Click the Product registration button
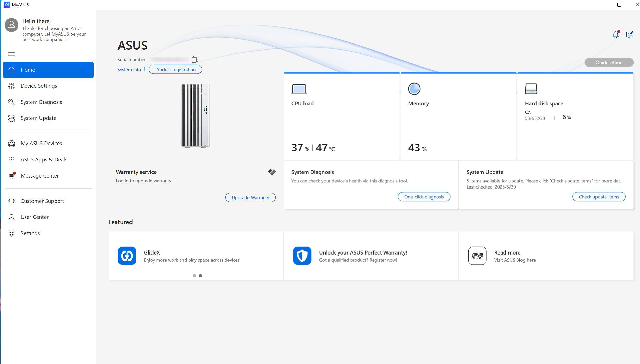Screen dimensions: 640x364 pyautogui.click(x=175, y=70)
